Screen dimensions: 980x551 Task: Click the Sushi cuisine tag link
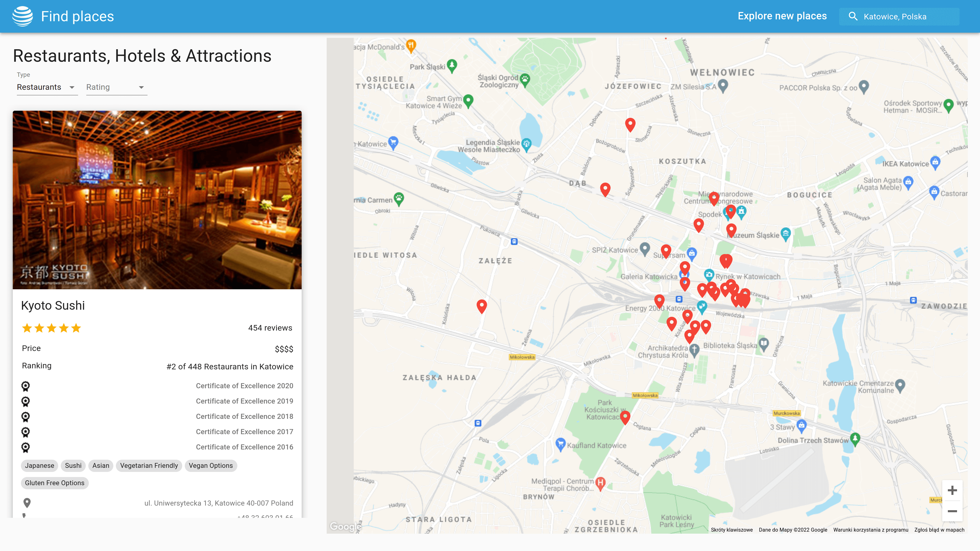click(73, 466)
